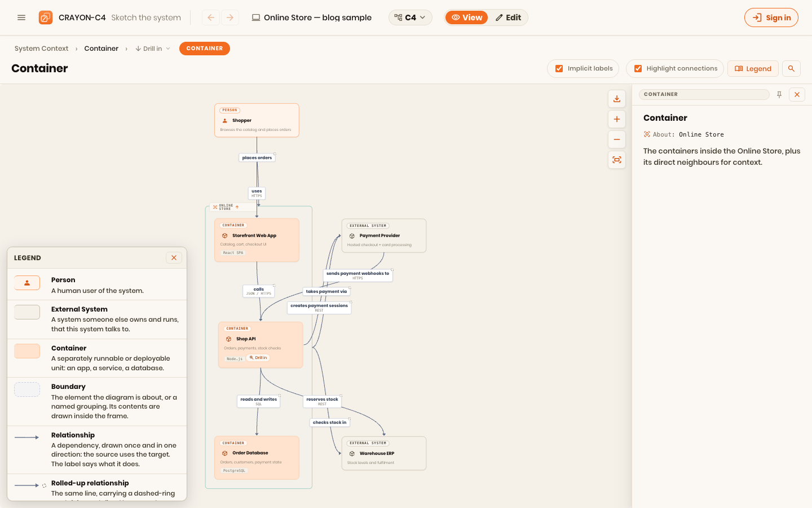Click the orange CONTAINER badge
The width and height of the screenshot is (812, 508).
(205, 49)
